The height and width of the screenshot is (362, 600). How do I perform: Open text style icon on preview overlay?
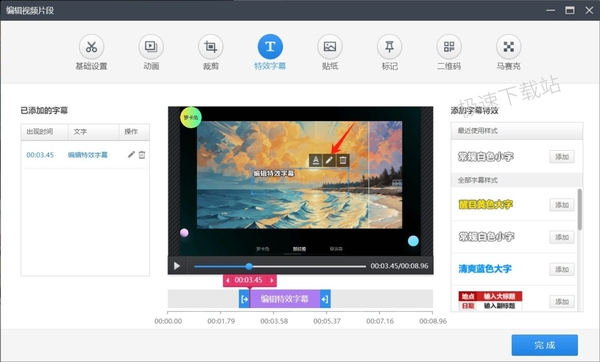315,160
